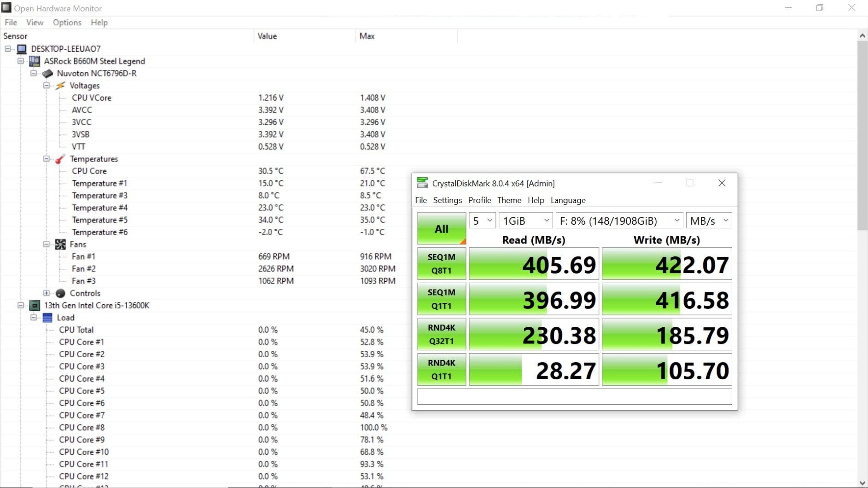Click the Controls node icon
868x488 pixels.
click(60, 293)
